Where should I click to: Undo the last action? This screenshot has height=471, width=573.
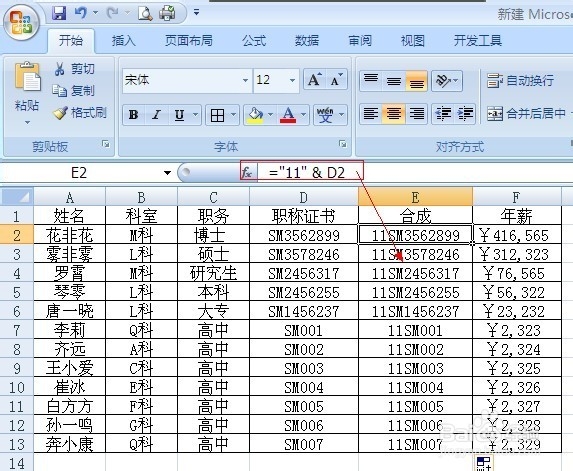click(x=81, y=14)
